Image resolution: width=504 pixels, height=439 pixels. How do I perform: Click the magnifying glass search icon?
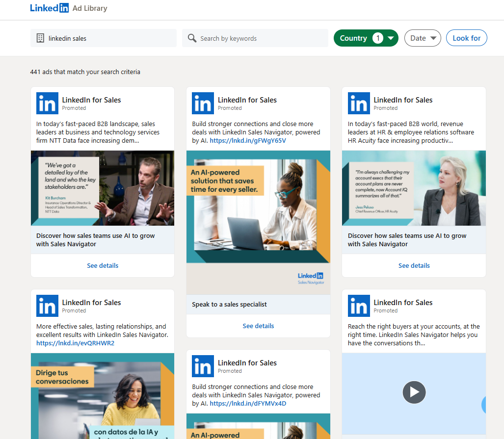click(192, 38)
